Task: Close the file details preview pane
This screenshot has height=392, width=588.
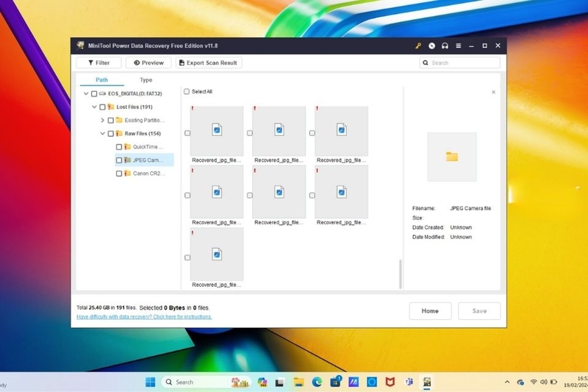Action: pos(493,92)
